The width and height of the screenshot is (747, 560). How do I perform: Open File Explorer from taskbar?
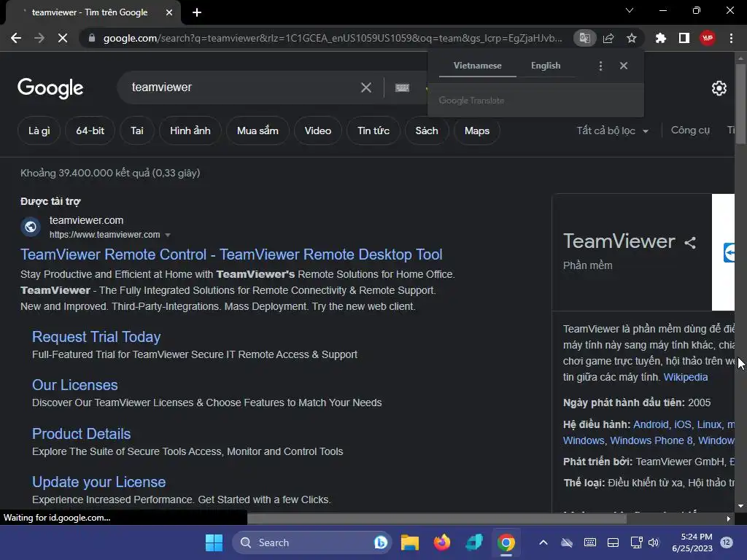410,542
